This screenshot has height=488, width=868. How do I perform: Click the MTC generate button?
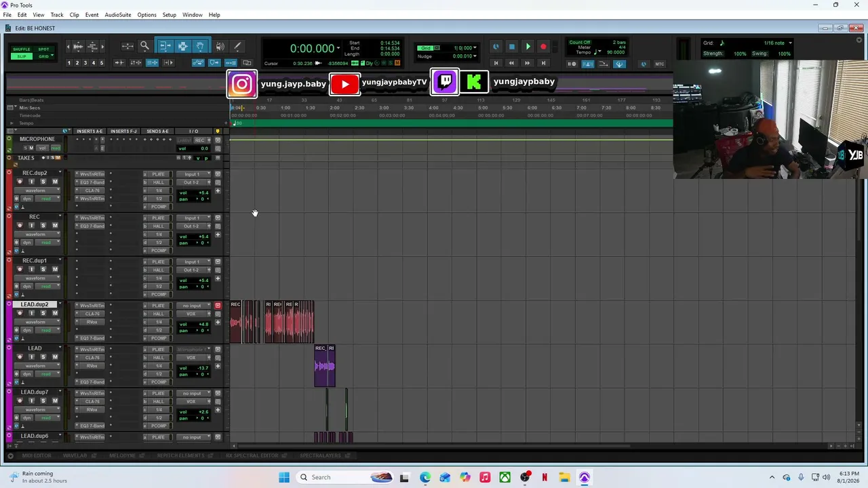coord(660,64)
